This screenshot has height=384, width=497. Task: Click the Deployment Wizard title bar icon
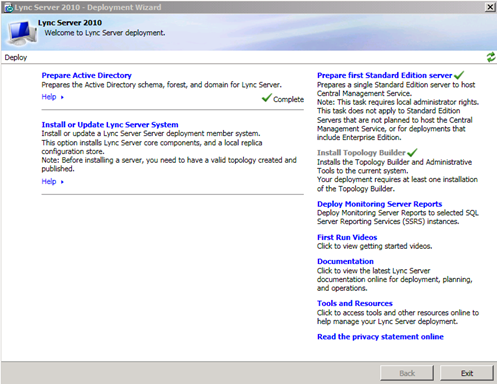(x=9, y=7)
